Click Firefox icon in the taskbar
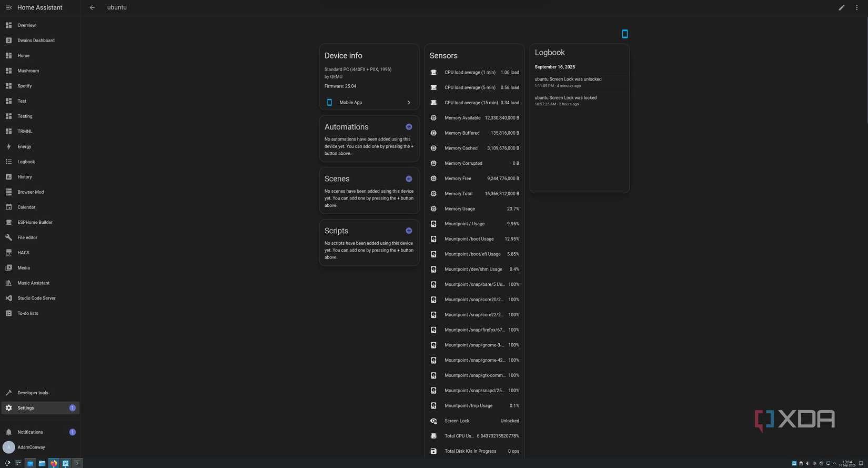868x468 pixels. click(x=54, y=463)
